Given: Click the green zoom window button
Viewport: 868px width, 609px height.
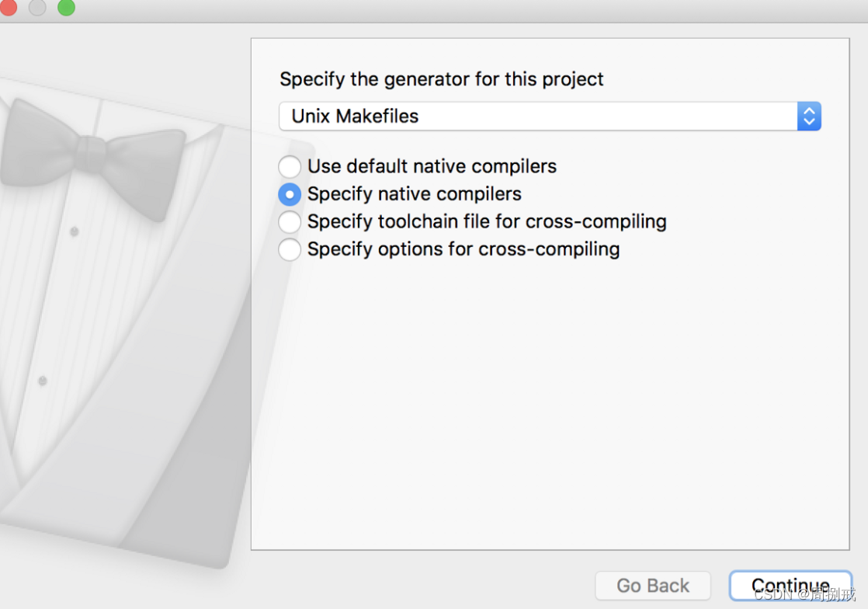Looking at the screenshot, I should click(67, 7).
